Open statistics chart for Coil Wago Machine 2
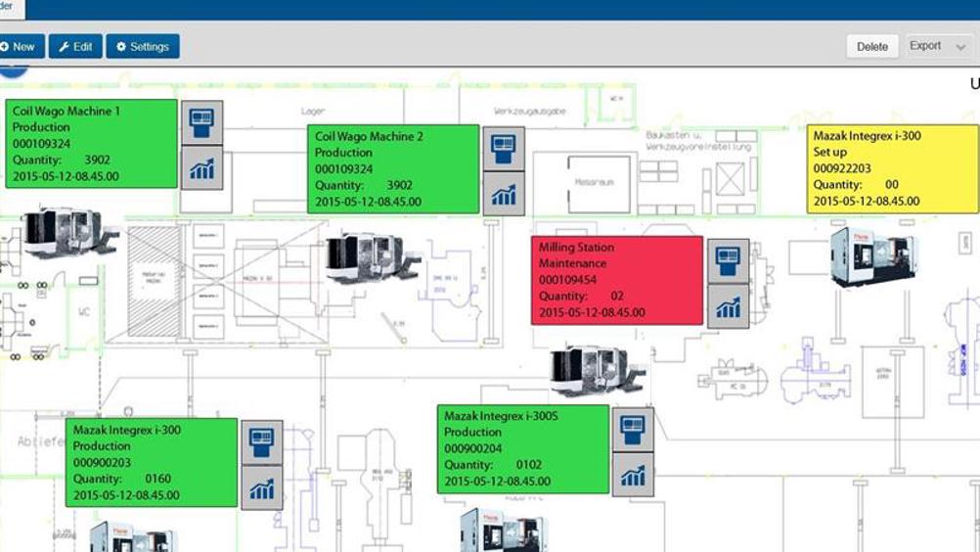Viewport: 980px width, 552px height. 504,194
